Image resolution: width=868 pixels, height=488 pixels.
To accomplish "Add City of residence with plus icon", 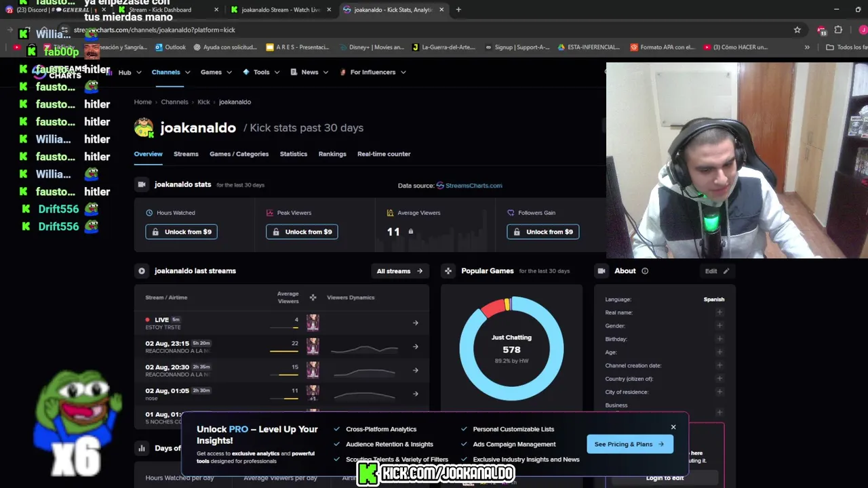I will click(719, 392).
